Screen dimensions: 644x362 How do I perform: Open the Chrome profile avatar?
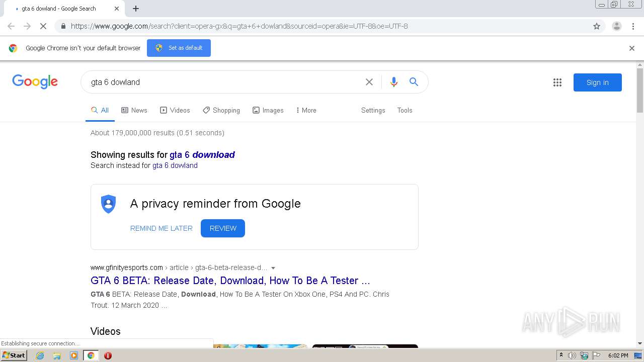[x=617, y=26]
